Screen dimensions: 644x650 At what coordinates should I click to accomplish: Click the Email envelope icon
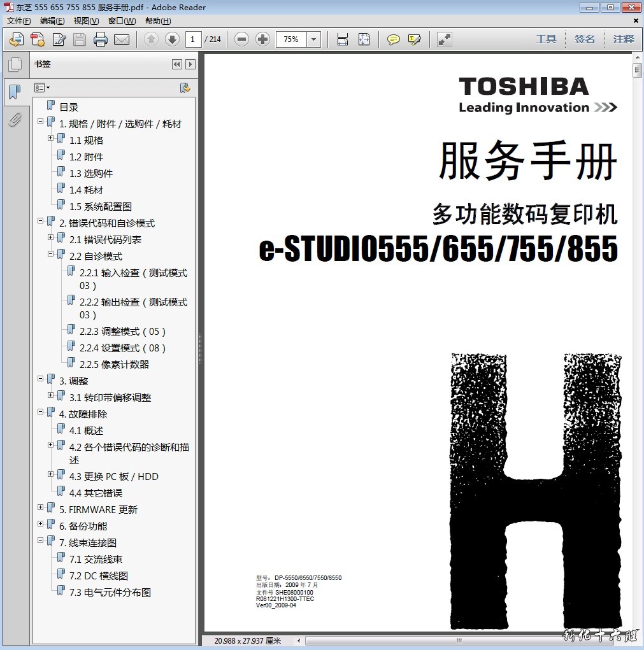coord(121,39)
